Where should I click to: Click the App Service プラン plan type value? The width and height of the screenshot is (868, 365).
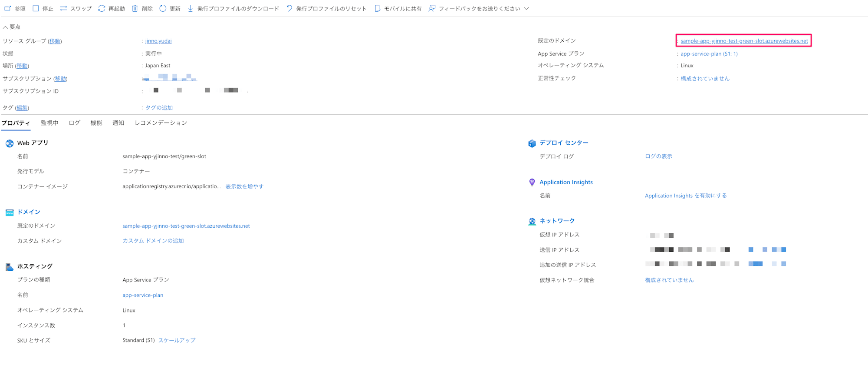coord(146,280)
